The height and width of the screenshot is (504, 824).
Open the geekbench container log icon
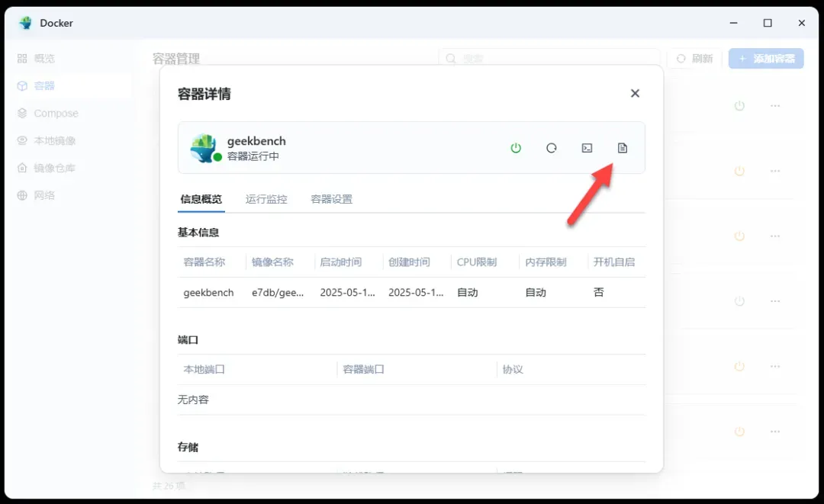(623, 148)
